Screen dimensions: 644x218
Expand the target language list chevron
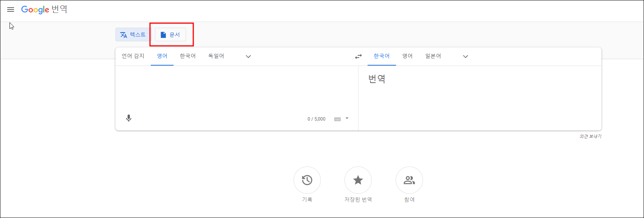pos(466,56)
